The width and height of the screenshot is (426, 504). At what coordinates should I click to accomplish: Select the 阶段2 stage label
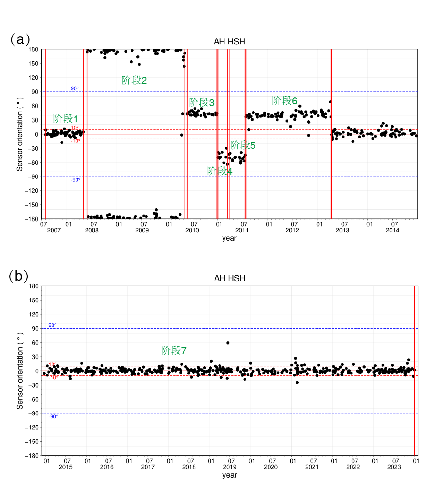click(x=134, y=80)
